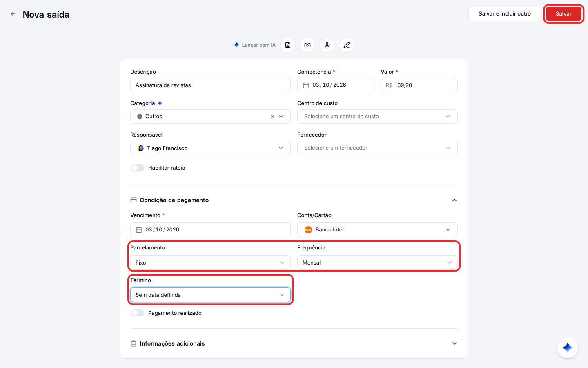Open the Centro de custo dropdown
This screenshot has height=368, width=588.
377,117
